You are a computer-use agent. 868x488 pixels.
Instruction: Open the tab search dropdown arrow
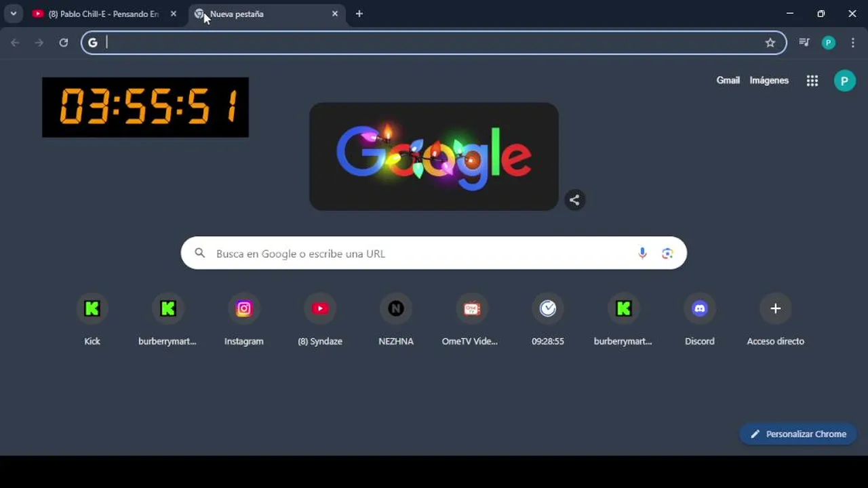(x=13, y=14)
